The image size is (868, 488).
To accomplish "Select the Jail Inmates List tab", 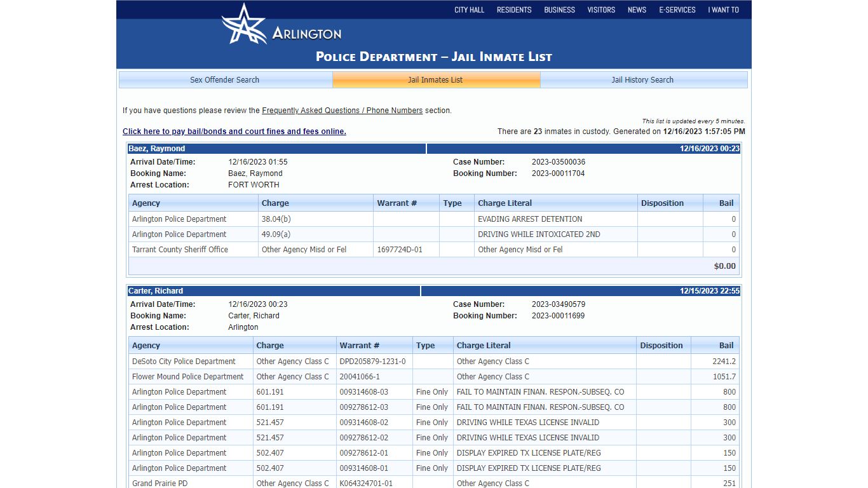I will (x=435, y=79).
